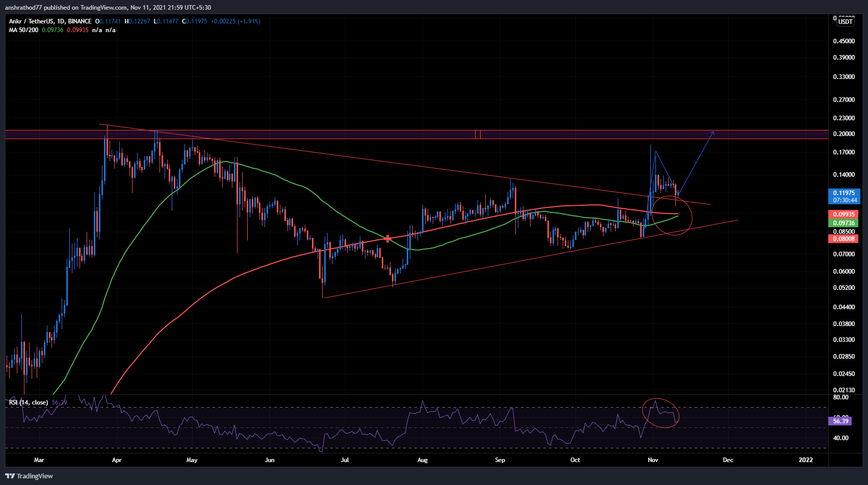Click the Dec label on time axis
The height and width of the screenshot is (485, 868).
coord(728,460)
